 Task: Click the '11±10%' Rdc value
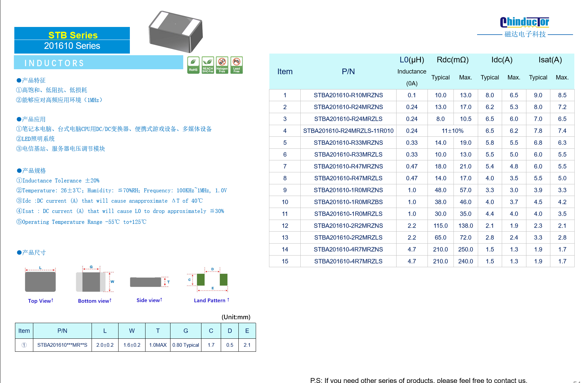[x=453, y=131]
